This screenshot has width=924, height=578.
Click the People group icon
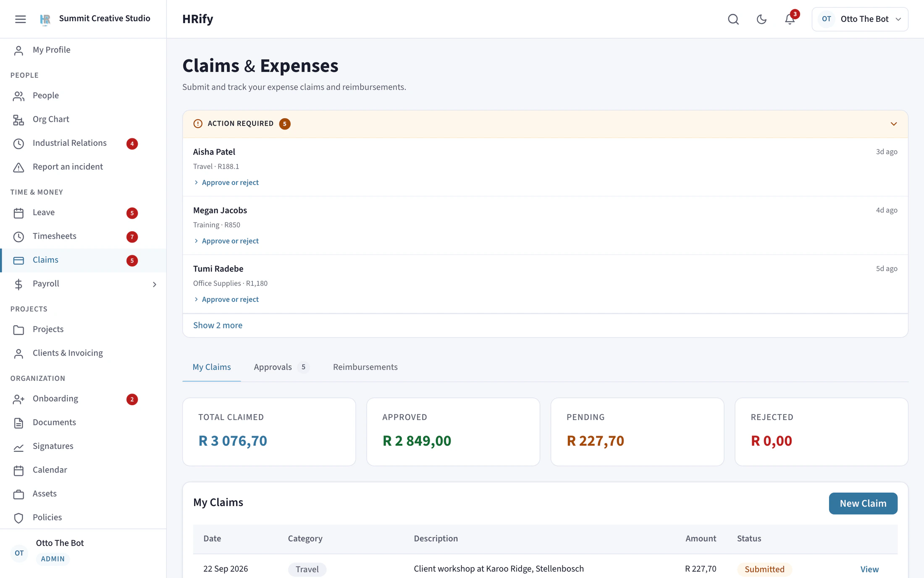(x=18, y=96)
